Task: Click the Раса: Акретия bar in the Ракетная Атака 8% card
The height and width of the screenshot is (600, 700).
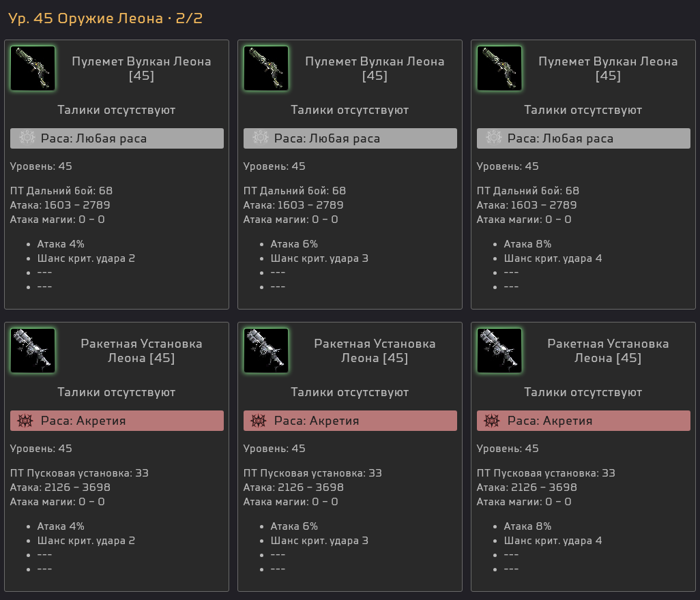Action: [583, 421]
